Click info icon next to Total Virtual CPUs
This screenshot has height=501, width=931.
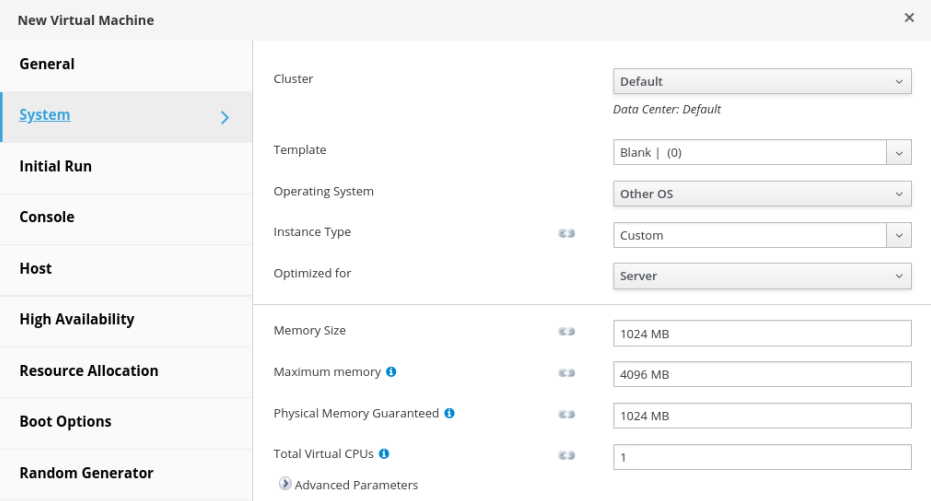pos(384,454)
